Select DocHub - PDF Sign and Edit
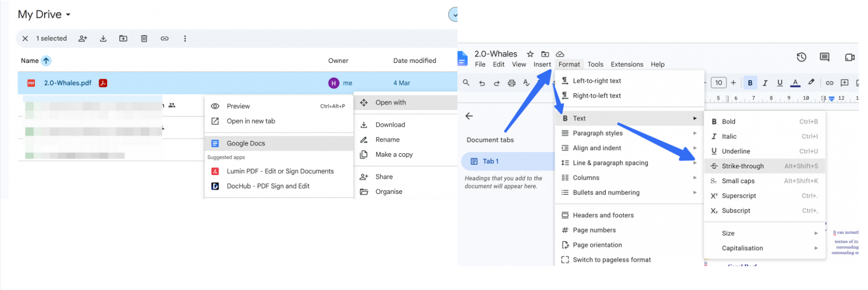 click(279, 186)
